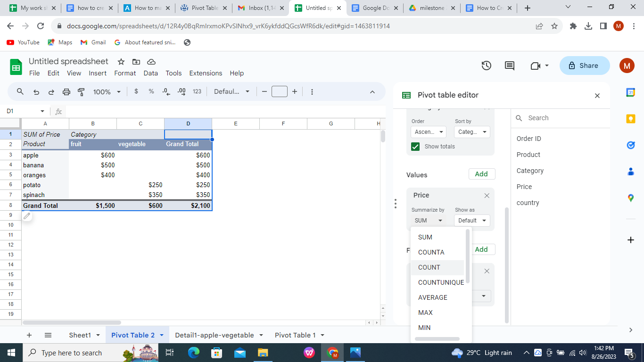
Task: Click the Share button
Action: [584, 66]
